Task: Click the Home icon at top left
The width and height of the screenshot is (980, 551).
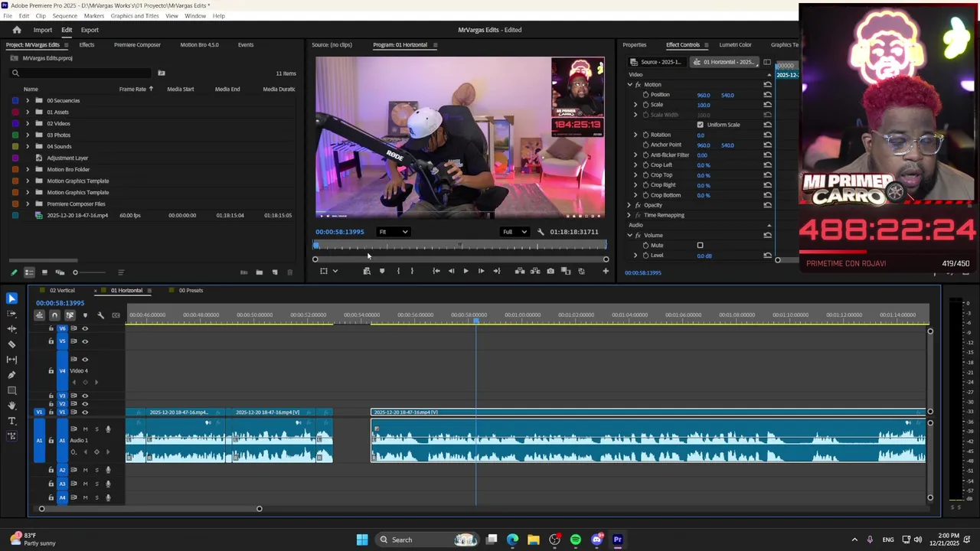Action: pyautogui.click(x=16, y=30)
